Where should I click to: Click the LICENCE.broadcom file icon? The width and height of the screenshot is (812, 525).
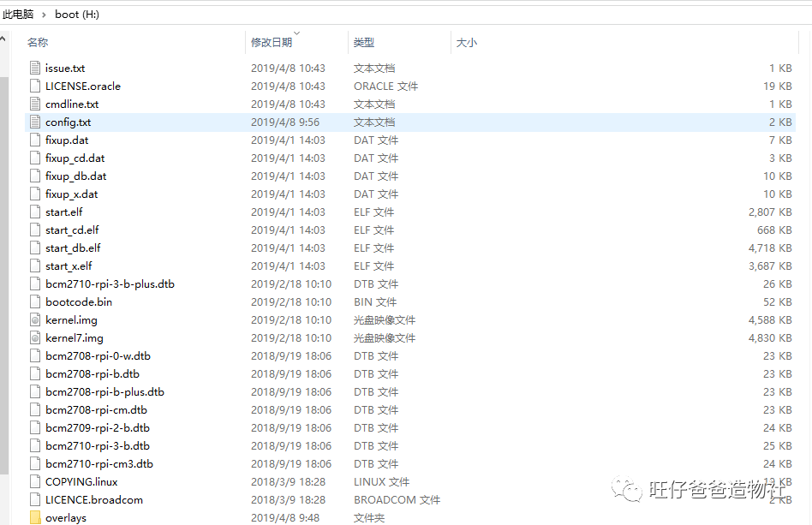point(35,499)
